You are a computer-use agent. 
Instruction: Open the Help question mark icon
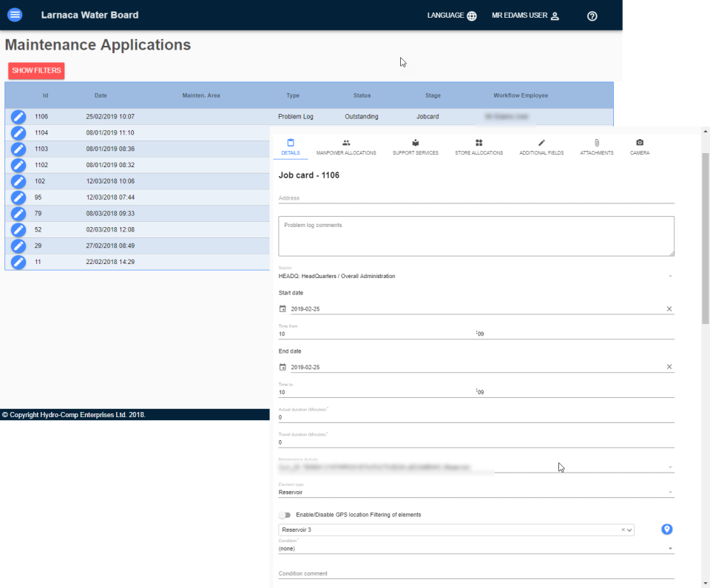(x=592, y=16)
